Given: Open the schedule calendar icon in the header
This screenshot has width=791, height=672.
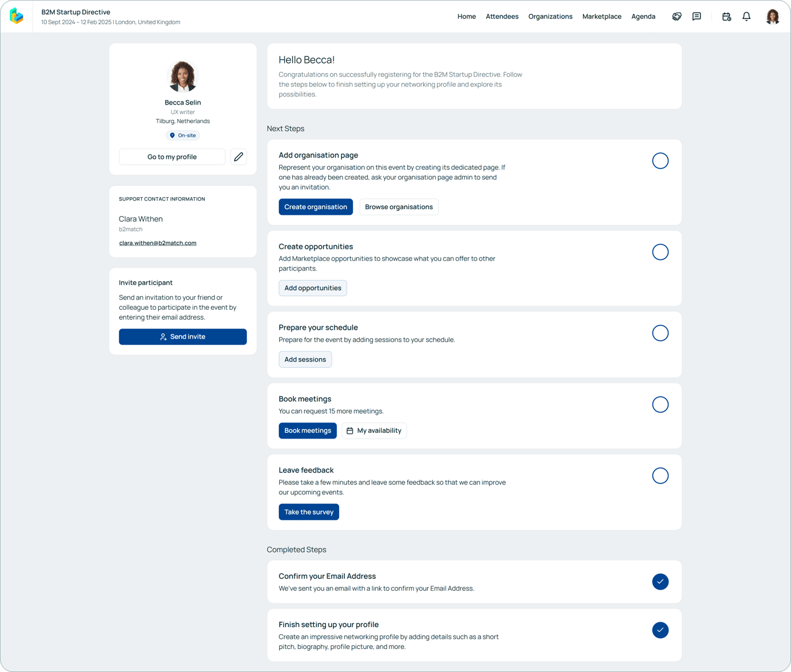Looking at the screenshot, I should point(726,16).
